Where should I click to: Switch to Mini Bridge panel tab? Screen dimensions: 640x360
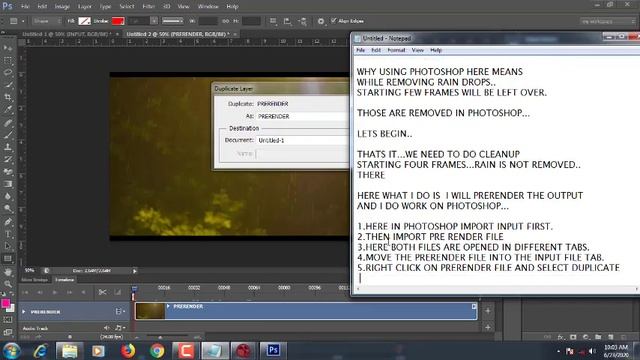coord(35,280)
